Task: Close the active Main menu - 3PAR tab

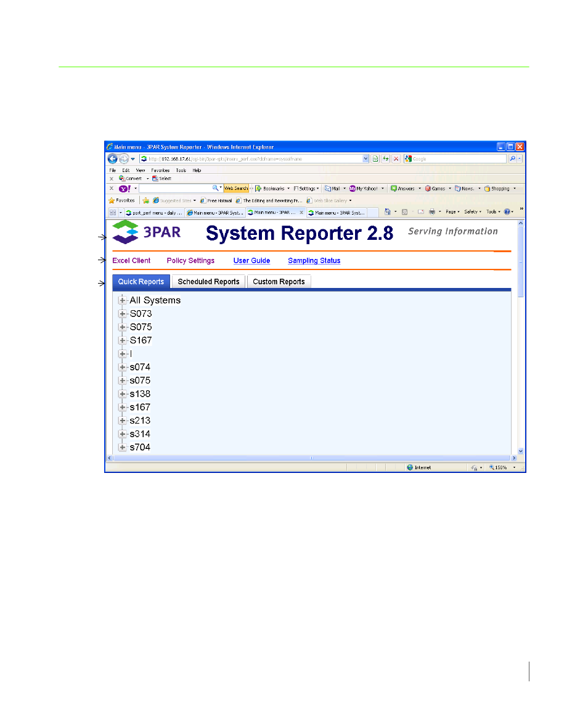Action: [301, 212]
